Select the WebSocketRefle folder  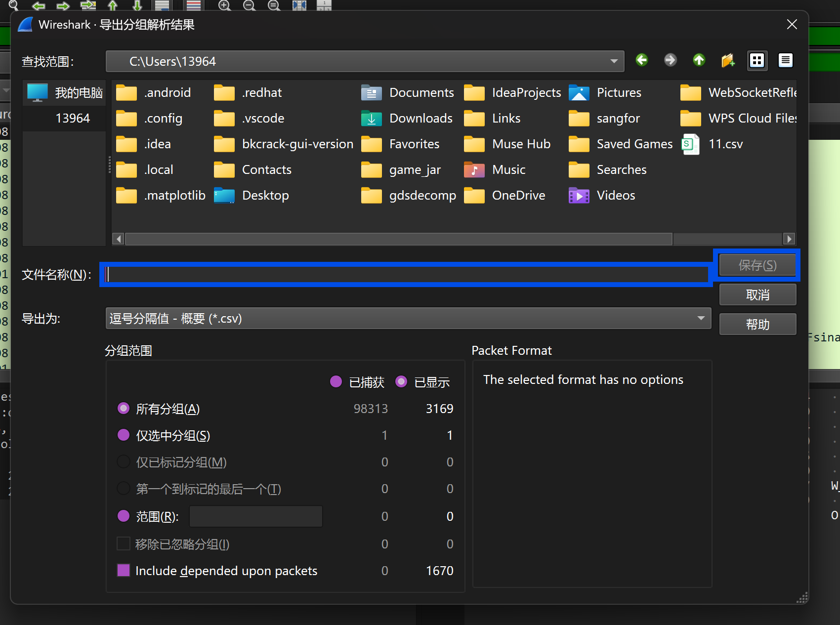coord(738,93)
